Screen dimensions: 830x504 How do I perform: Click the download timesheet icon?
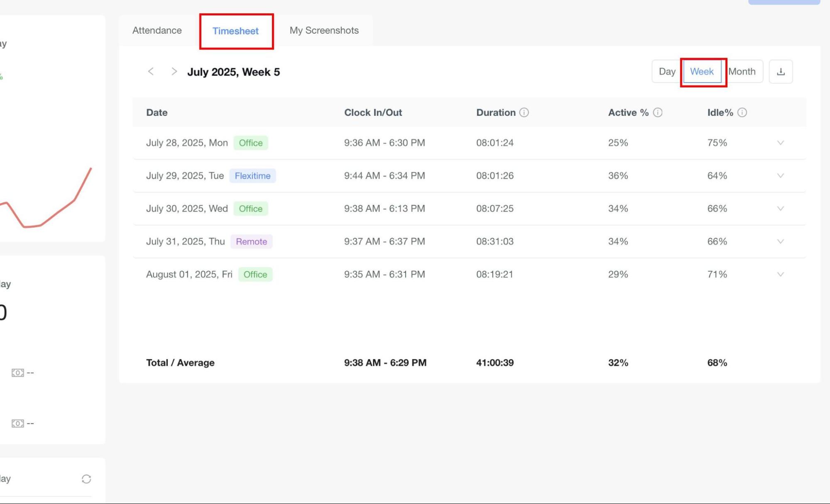[x=781, y=72]
